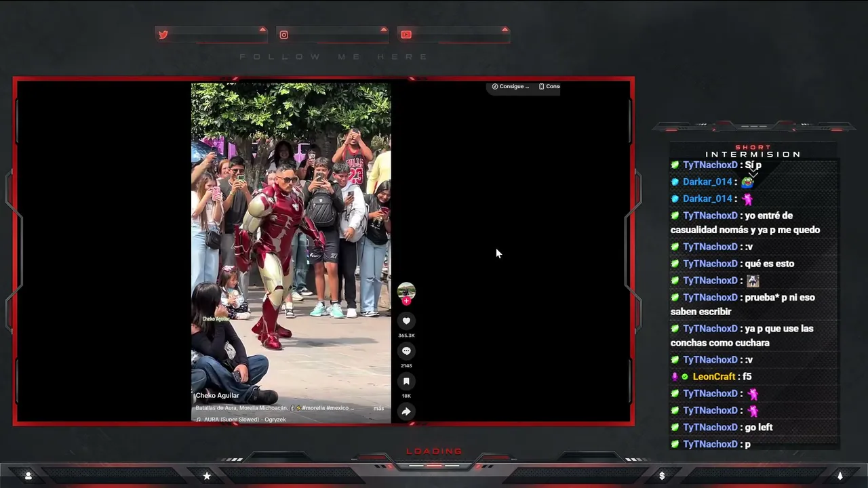Click the small watermark "Cheko Aguilar" on video
868x488 pixels.
click(216, 319)
